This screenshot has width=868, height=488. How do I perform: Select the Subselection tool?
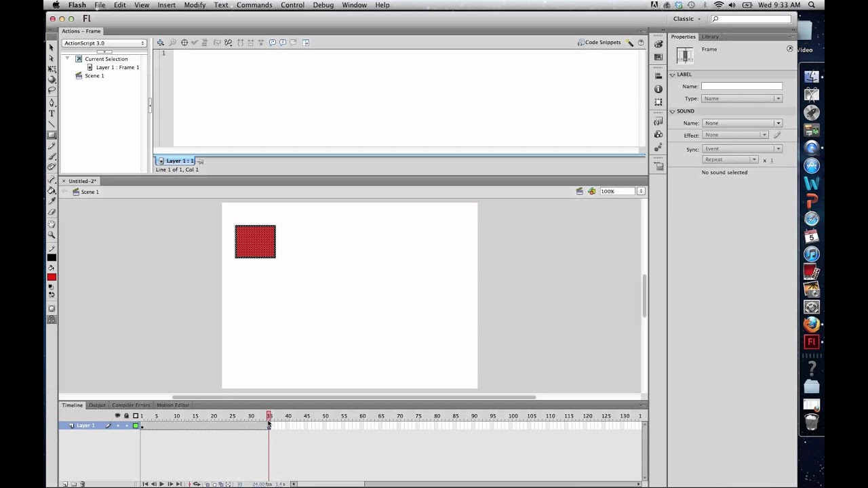(x=52, y=58)
